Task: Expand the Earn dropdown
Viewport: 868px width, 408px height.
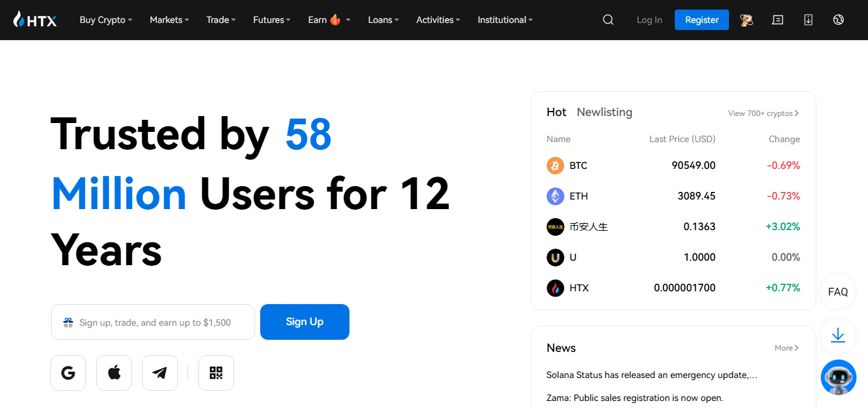Action: [324, 20]
